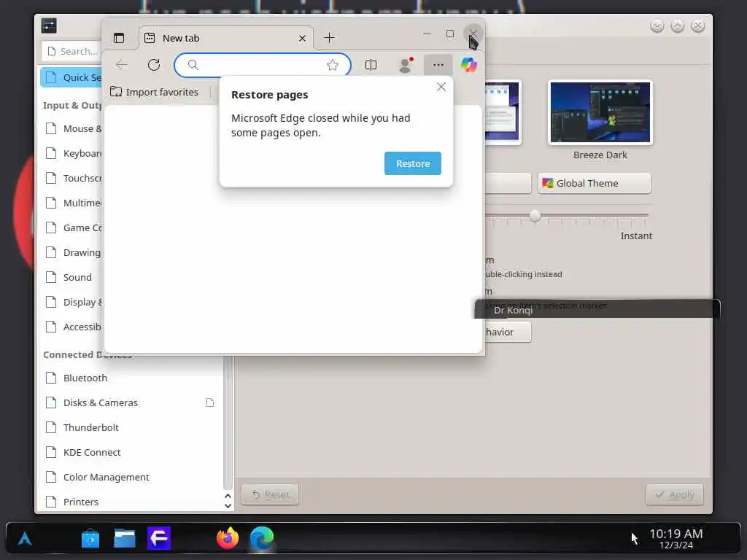Focus the Edge address bar

tap(263, 65)
